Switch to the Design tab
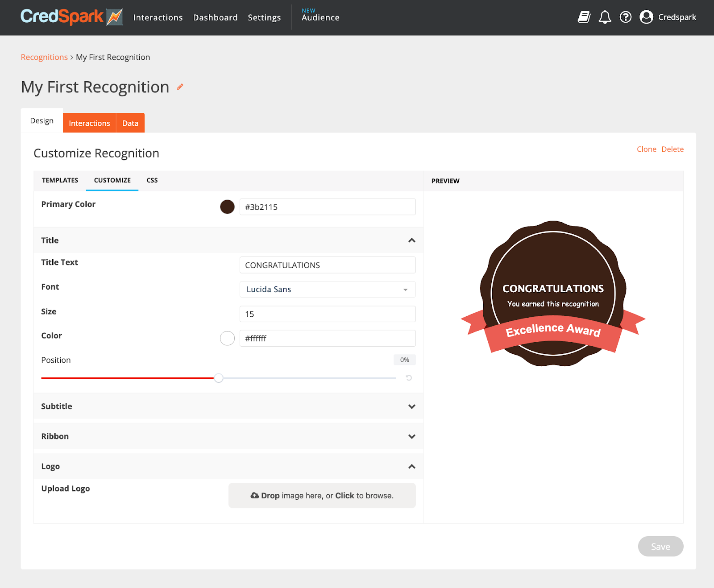Image resolution: width=714 pixels, height=588 pixels. coord(42,120)
